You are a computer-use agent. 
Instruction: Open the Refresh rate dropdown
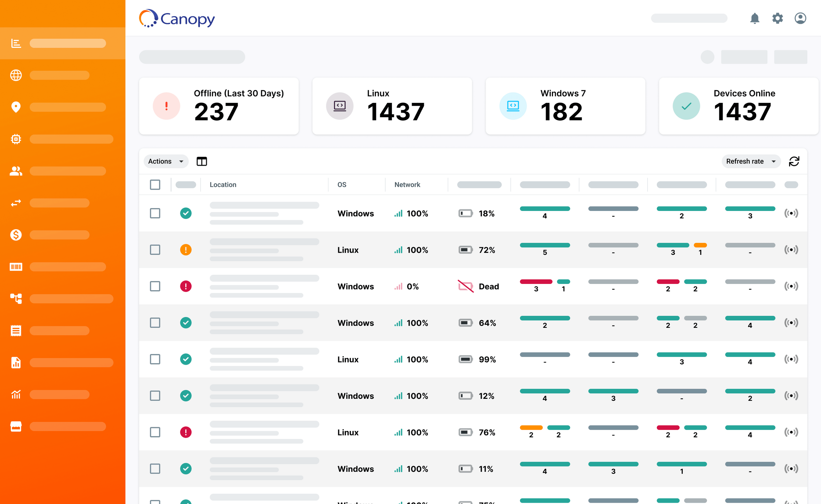point(751,161)
